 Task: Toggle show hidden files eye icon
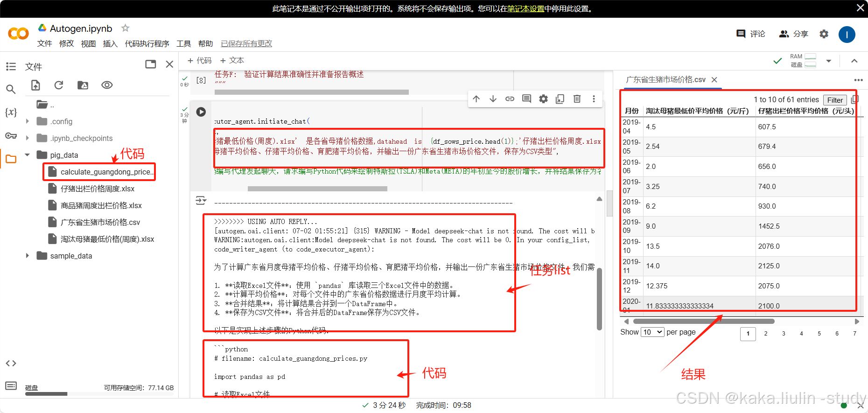107,85
